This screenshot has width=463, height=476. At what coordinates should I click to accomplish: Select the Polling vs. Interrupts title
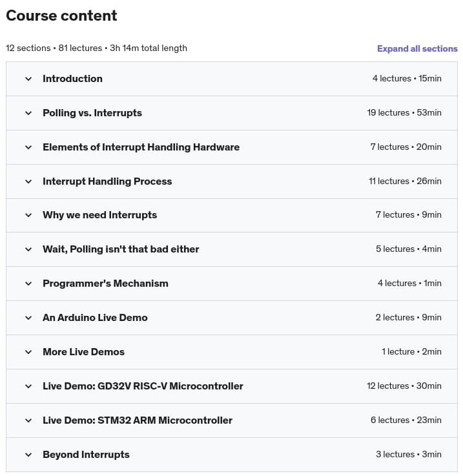(92, 113)
